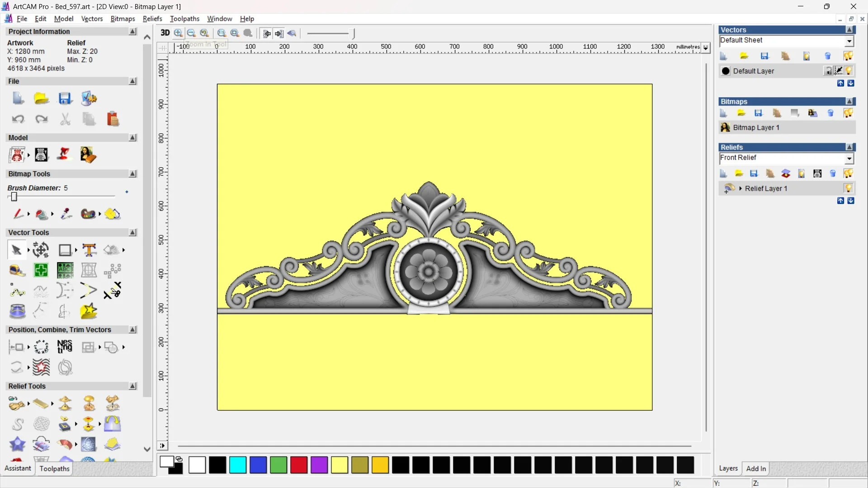Screen dimensions: 868x488
Task: Click the Nesting vectors icon
Action: (x=65, y=347)
